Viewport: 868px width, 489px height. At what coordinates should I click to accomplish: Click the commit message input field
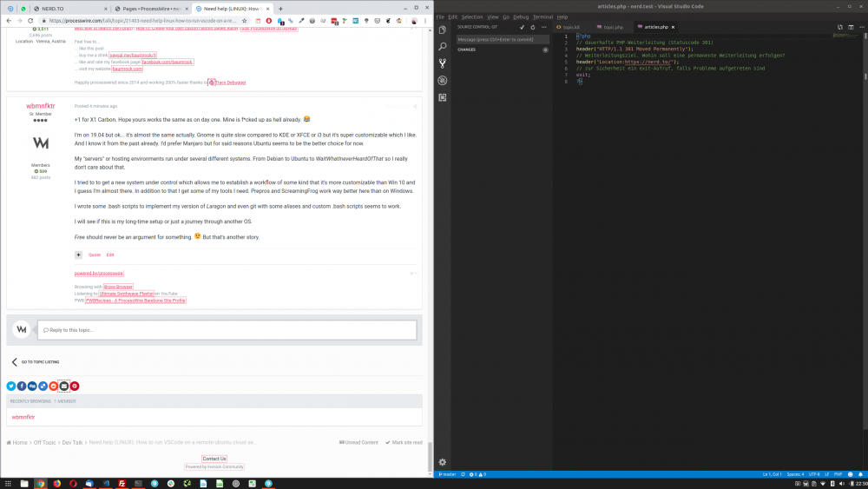503,39
